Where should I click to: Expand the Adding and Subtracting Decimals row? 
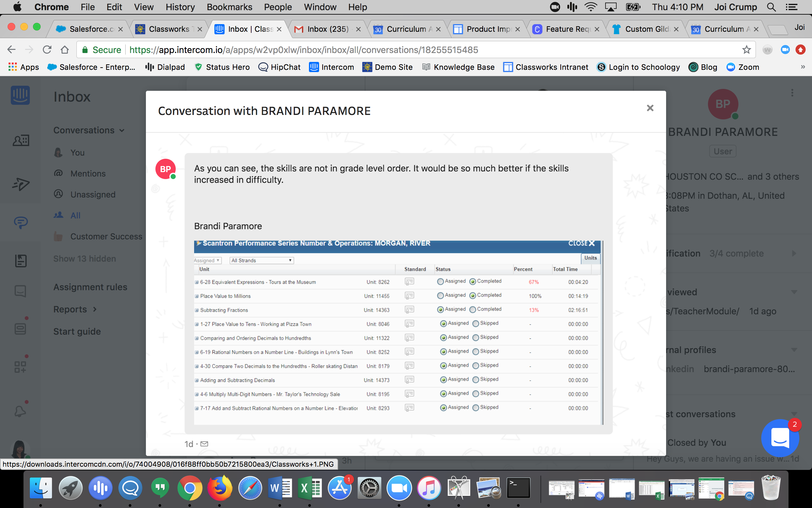click(x=197, y=380)
